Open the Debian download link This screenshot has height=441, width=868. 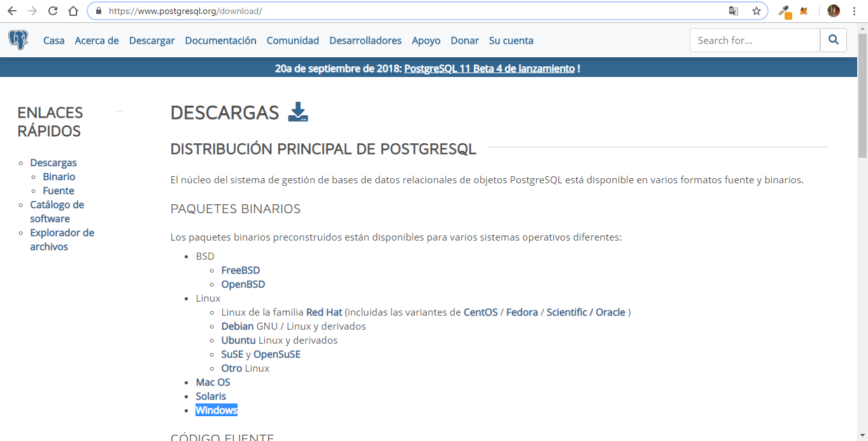click(x=238, y=326)
